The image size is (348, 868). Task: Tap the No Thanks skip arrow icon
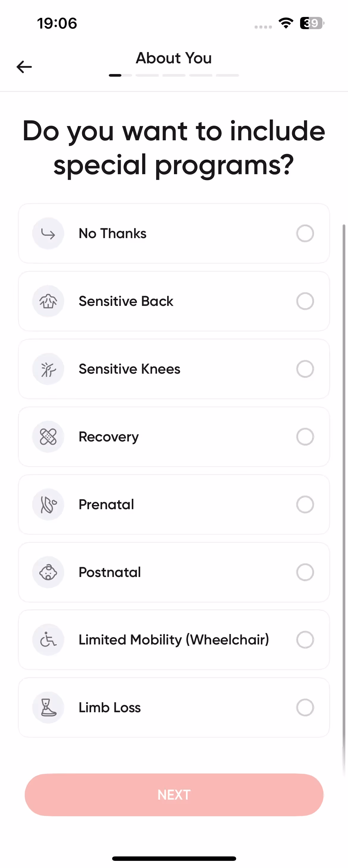(x=48, y=234)
